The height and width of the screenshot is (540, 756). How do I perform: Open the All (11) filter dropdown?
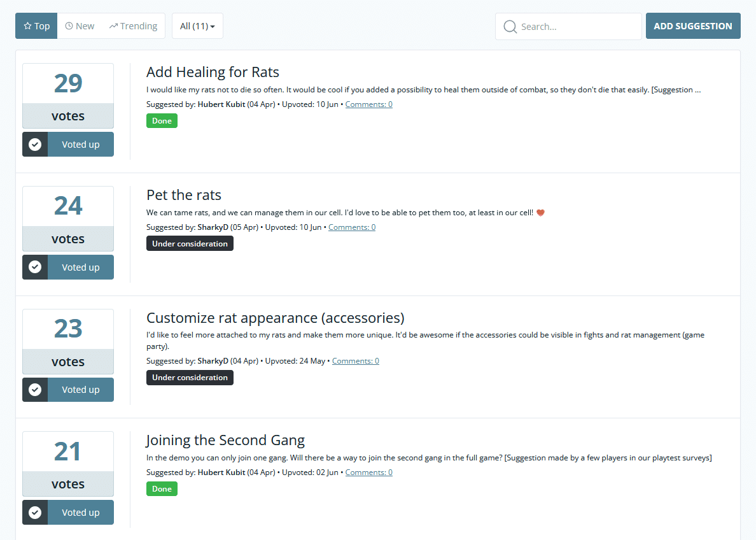pyautogui.click(x=198, y=26)
